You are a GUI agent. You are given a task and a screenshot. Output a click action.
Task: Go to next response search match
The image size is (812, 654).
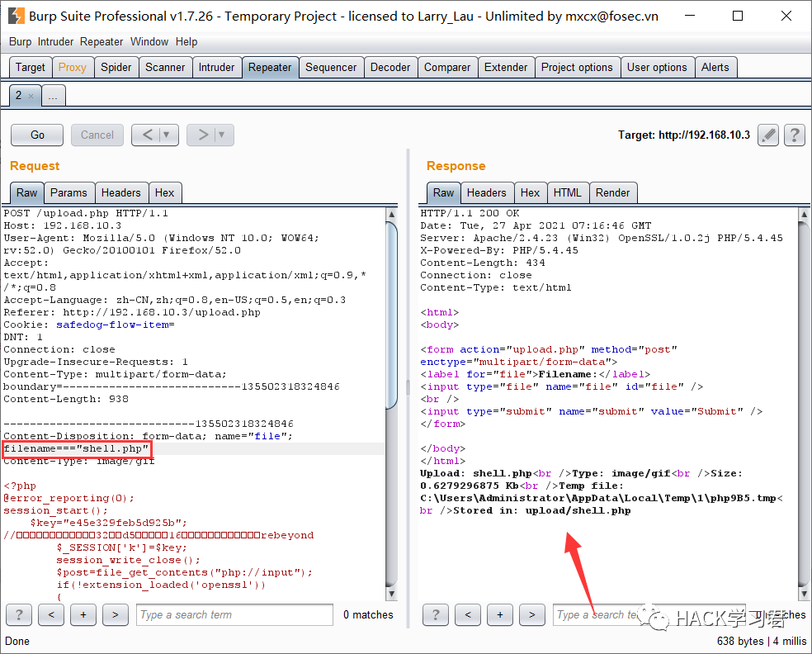[531, 614]
